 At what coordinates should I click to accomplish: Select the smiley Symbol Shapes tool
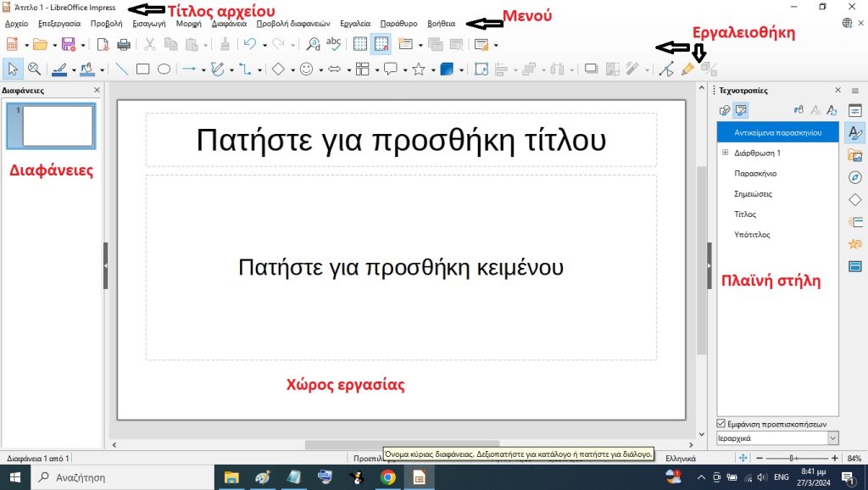click(306, 70)
